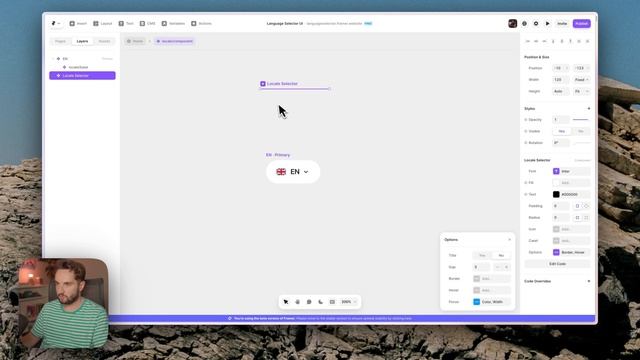This screenshot has width=640, height=360.
Task: Switch to the Pages tab
Action: [x=60, y=41]
